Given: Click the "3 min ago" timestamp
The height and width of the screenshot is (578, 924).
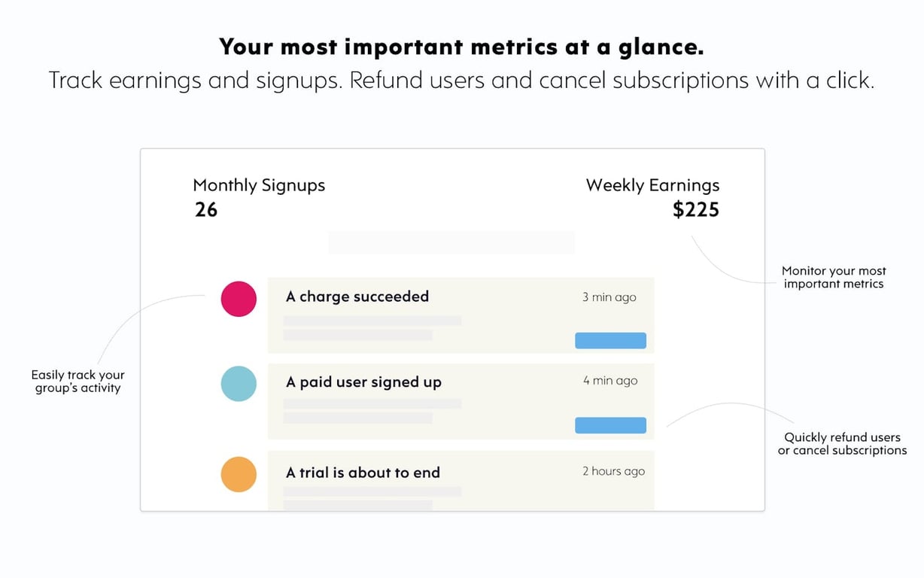Looking at the screenshot, I should pos(609,297).
